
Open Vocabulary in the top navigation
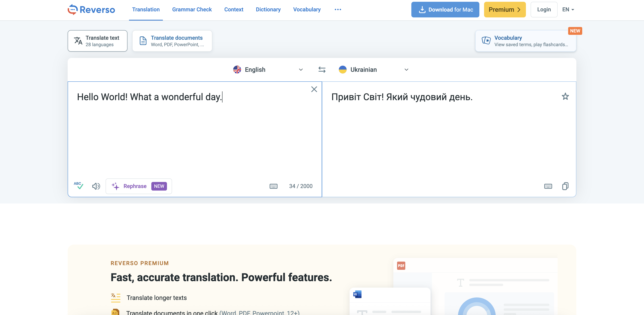[307, 10]
